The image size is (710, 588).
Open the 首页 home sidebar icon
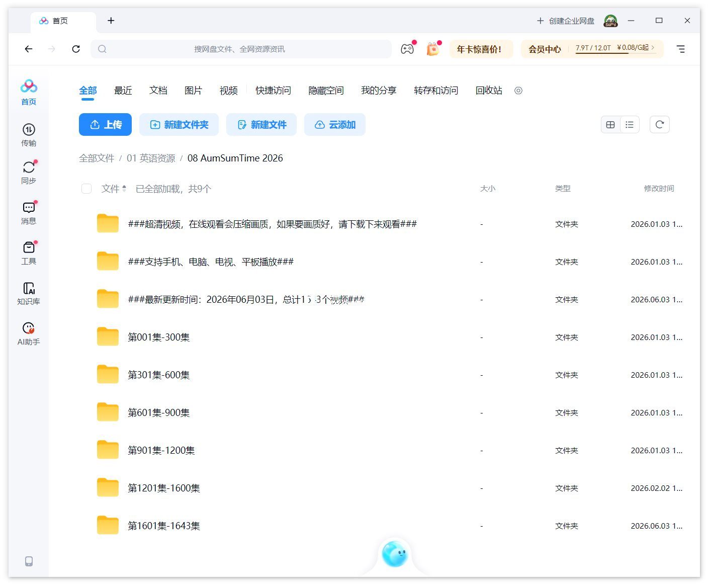(29, 92)
